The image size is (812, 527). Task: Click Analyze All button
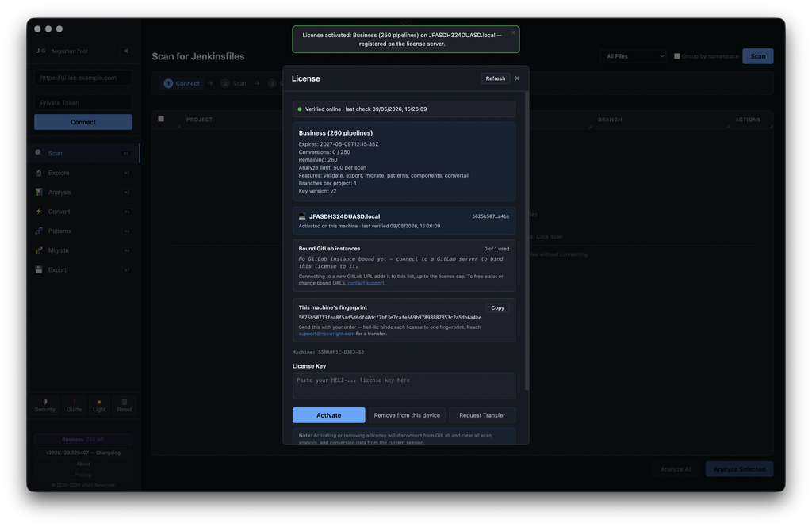coord(676,469)
